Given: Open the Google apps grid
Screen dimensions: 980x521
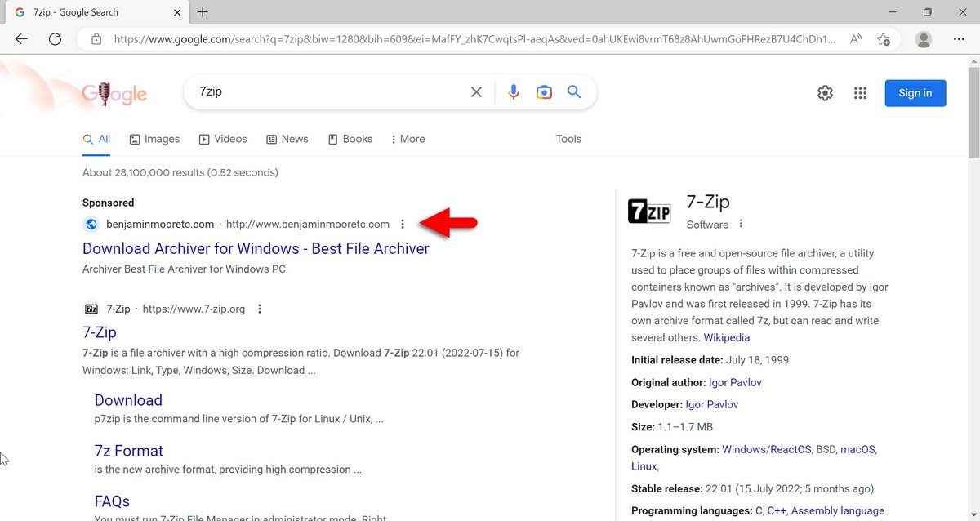Looking at the screenshot, I should [x=860, y=93].
